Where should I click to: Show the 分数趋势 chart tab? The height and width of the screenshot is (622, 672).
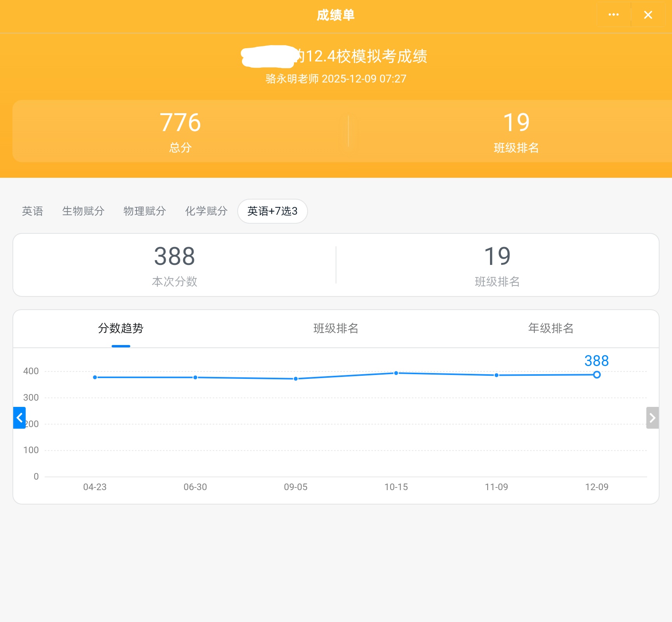121,328
